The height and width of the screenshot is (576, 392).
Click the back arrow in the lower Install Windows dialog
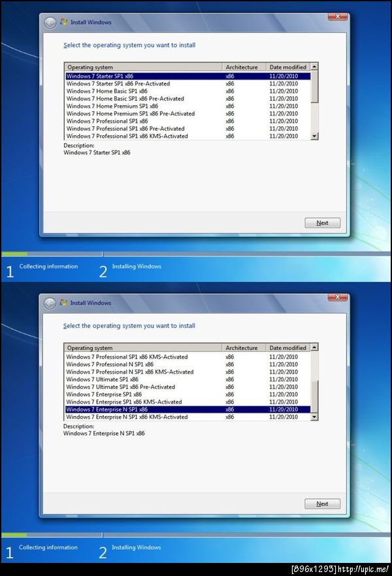50,304
